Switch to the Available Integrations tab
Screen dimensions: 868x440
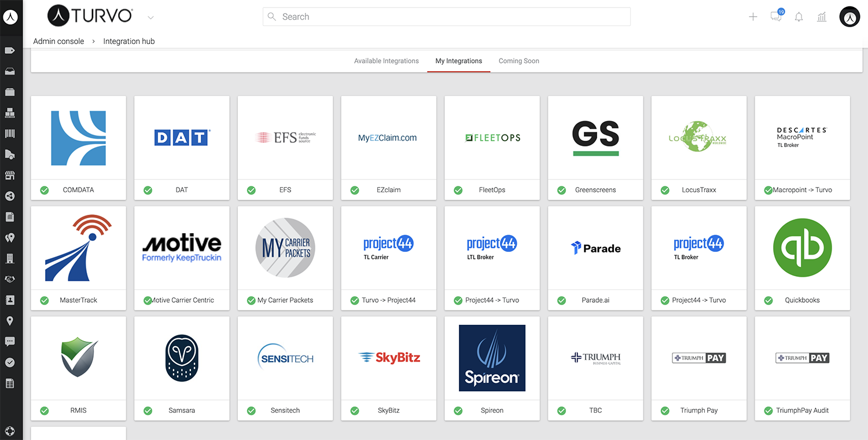tap(386, 61)
